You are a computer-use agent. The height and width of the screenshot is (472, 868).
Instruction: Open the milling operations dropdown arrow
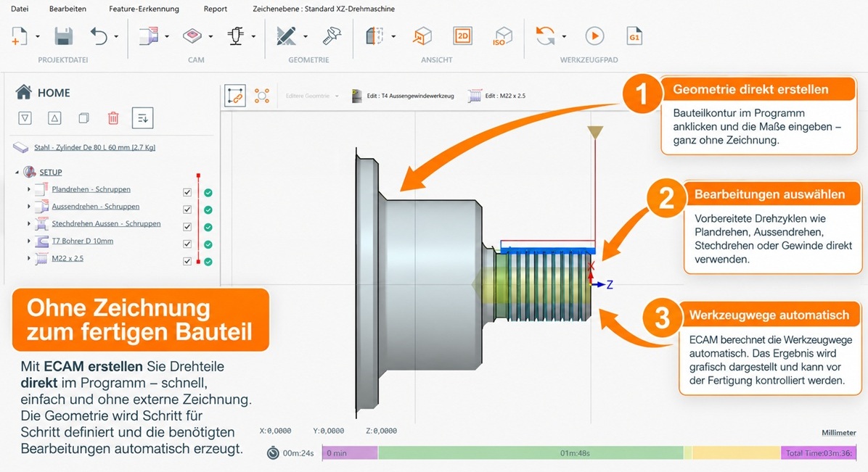(x=210, y=37)
